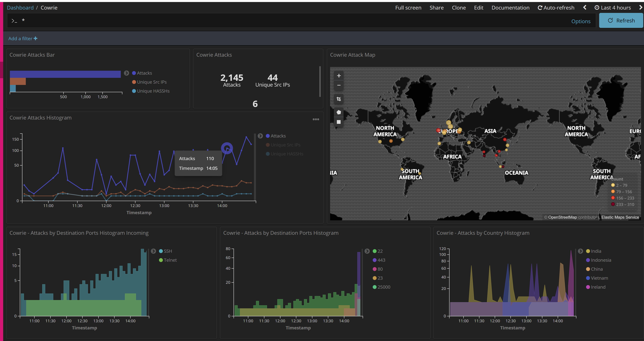Image resolution: width=644 pixels, height=341 pixels.
Task: Click 'Cowrie Attacks Histogram' panel title
Action: pos(41,118)
